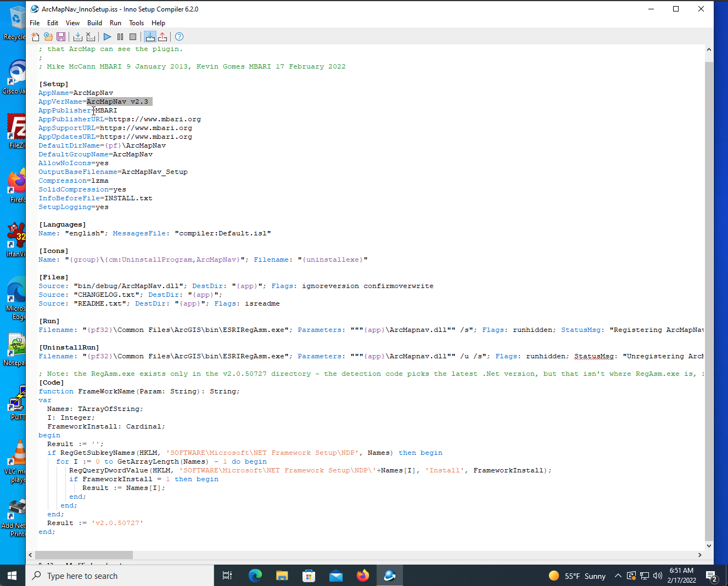
Task: Run the installer with the play icon
Action: pyautogui.click(x=108, y=37)
